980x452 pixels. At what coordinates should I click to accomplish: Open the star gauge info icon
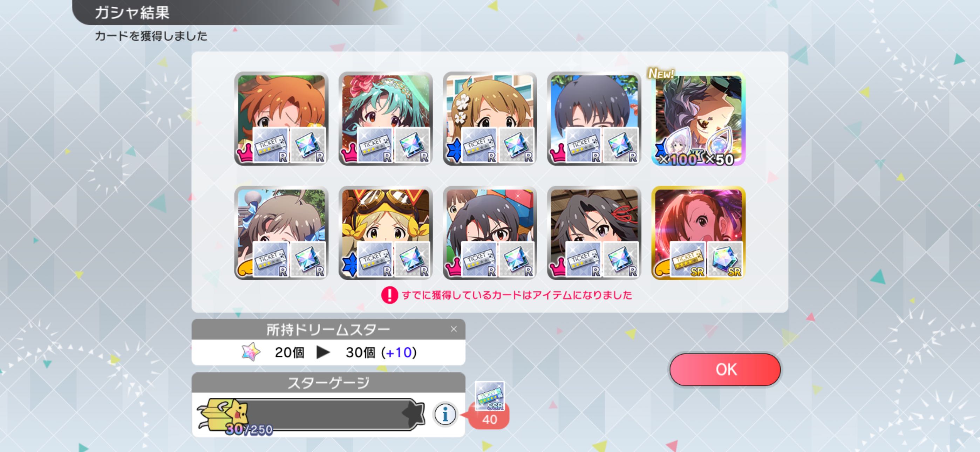(445, 414)
